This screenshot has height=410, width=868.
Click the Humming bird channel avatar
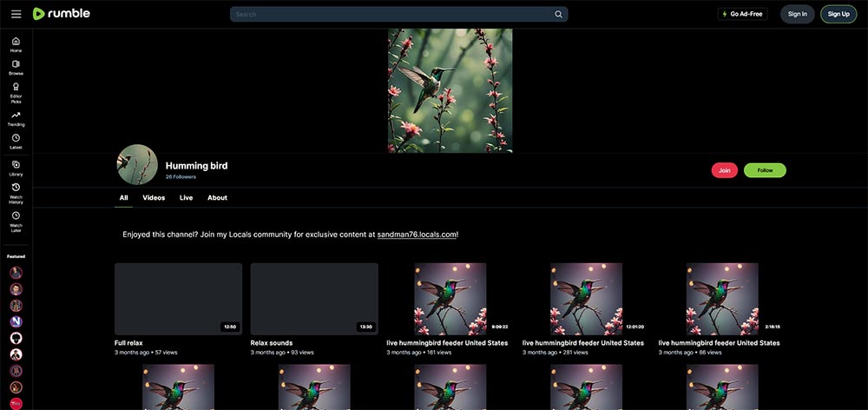click(x=137, y=164)
